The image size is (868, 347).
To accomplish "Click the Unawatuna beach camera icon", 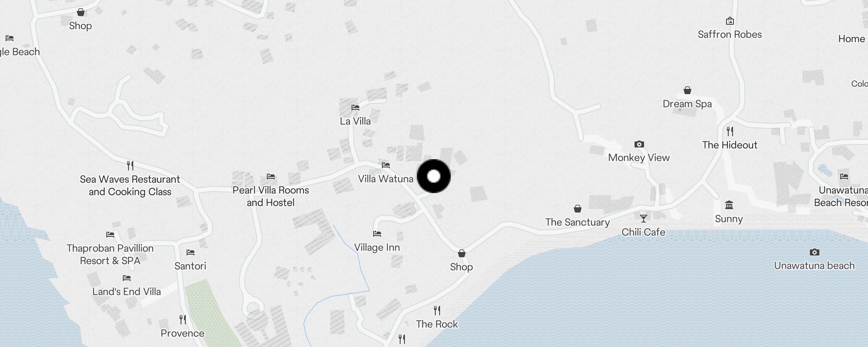I will pyautogui.click(x=814, y=252).
